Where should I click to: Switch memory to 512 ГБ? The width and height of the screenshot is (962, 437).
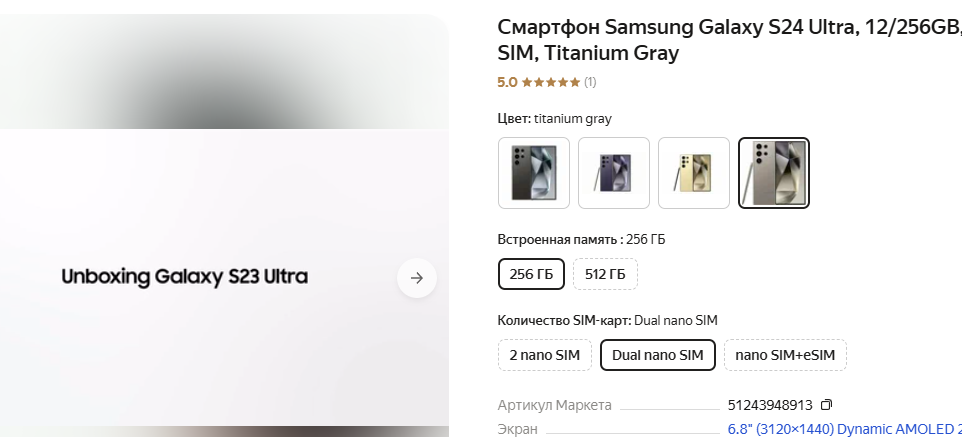coord(605,274)
